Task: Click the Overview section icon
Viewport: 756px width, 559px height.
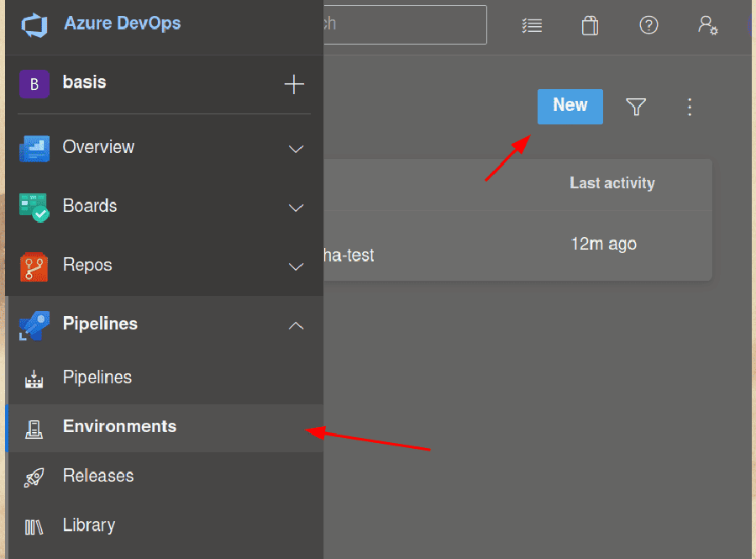Action: tap(34, 148)
